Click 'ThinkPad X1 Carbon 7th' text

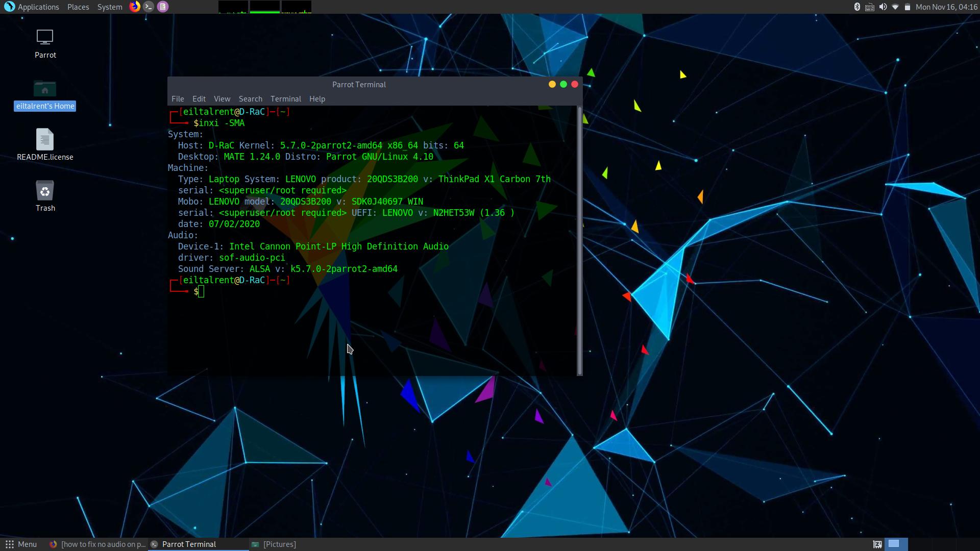coord(494,179)
